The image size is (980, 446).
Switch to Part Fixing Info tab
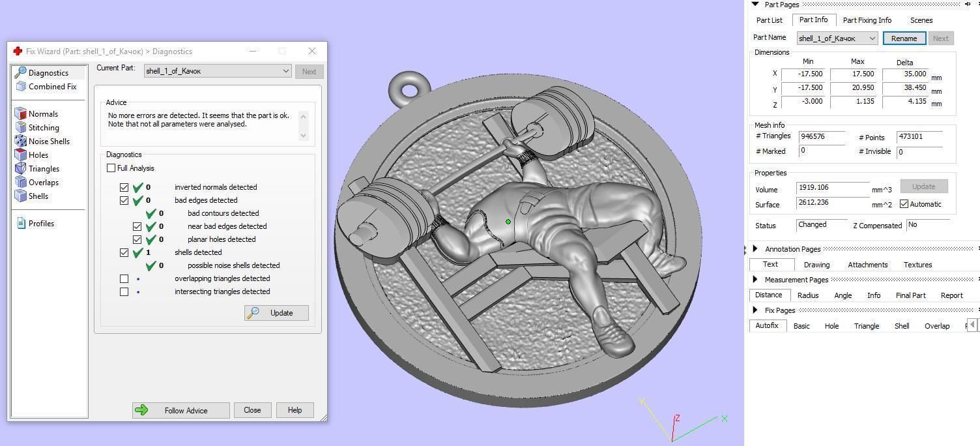pos(867,20)
